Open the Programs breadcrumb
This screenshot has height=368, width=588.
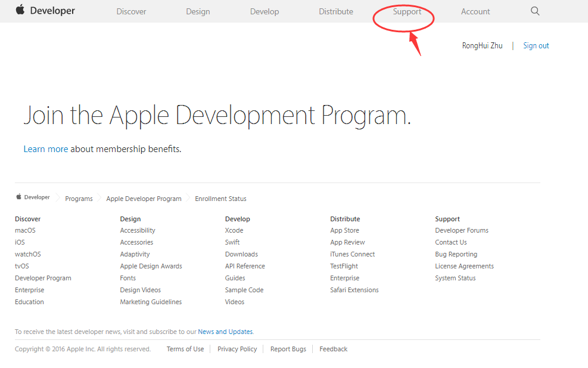tap(79, 199)
